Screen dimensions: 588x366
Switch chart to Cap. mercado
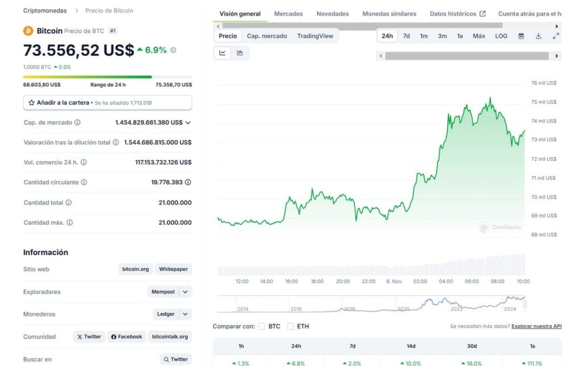pyautogui.click(x=267, y=36)
